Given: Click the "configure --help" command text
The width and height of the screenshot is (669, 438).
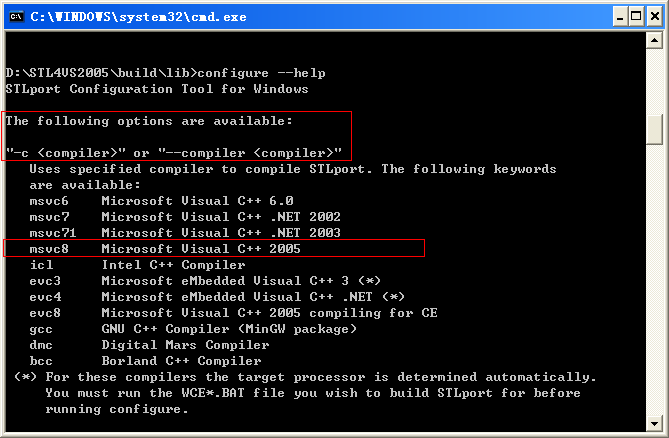Looking at the screenshot, I should (x=262, y=73).
